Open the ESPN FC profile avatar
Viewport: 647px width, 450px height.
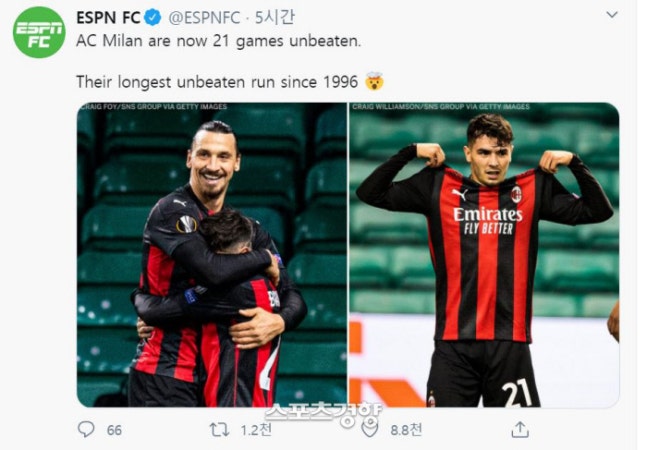pos(39,32)
